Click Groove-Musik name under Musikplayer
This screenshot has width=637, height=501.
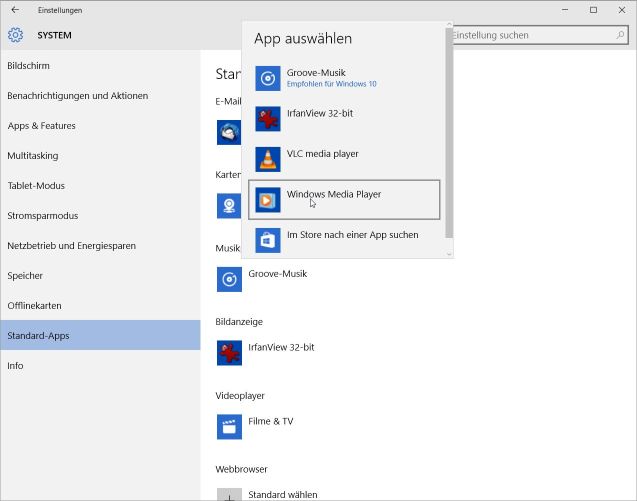click(277, 274)
